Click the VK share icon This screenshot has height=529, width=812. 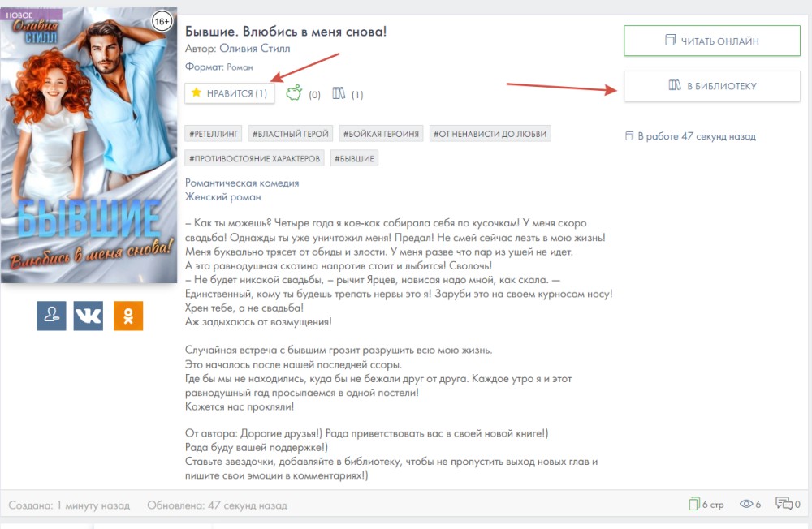click(x=88, y=316)
